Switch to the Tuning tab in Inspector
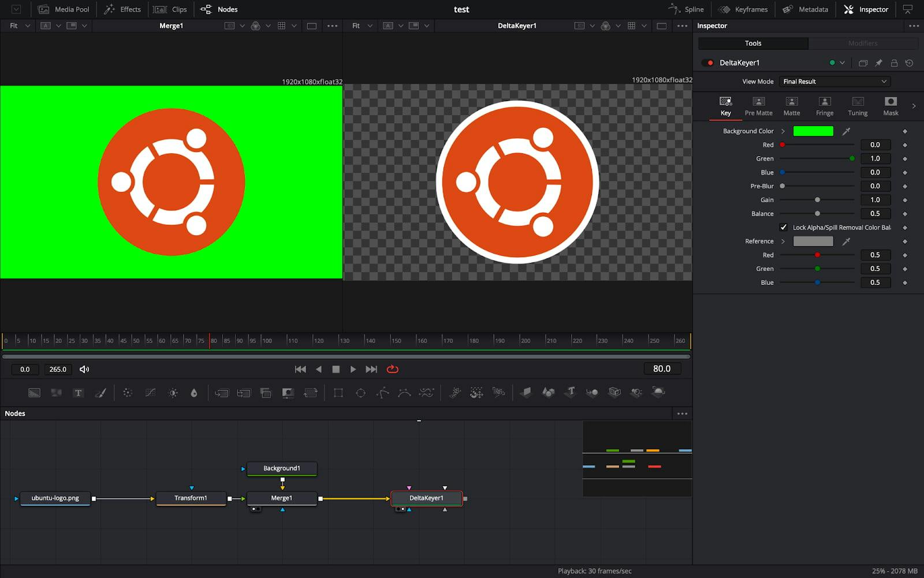This screenshot has height=578, width=924. (857, 106)
